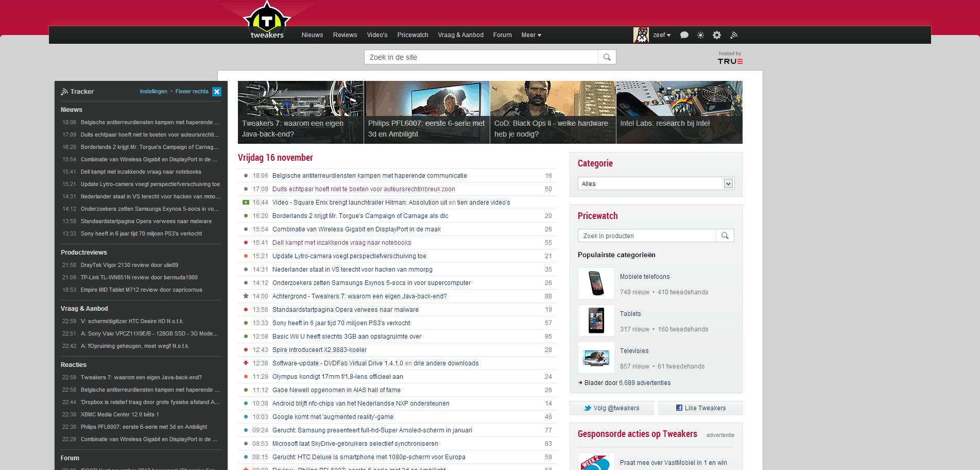Open Reviews in the navigation bar
The height and width of the screenshot is (470, 980).
(345, 35)
